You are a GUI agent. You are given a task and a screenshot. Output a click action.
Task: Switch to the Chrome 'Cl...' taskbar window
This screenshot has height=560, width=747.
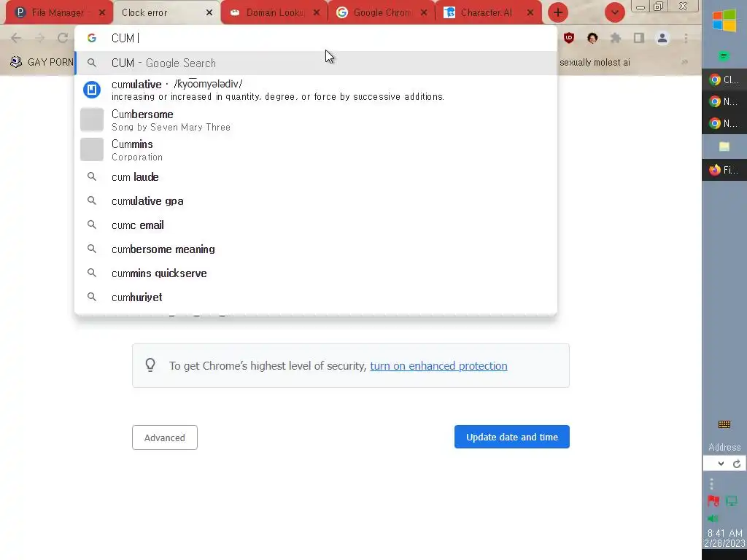pyautogui.click(x=724, y=79)
